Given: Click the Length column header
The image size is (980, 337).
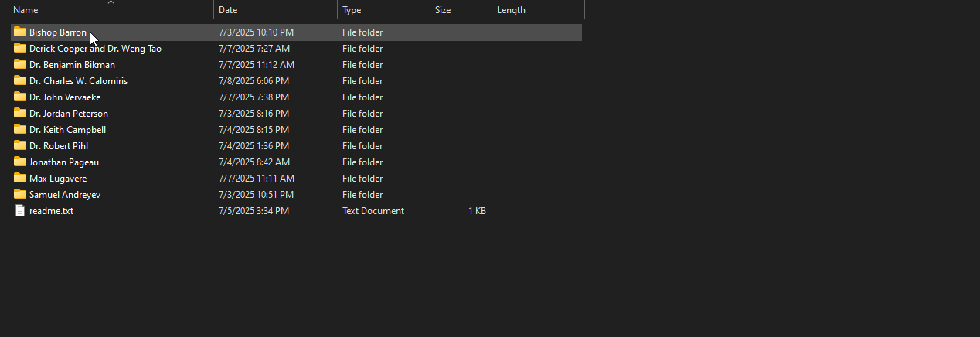Looking at the screenshot, I should pyautogui.click(x=511, y=10).
